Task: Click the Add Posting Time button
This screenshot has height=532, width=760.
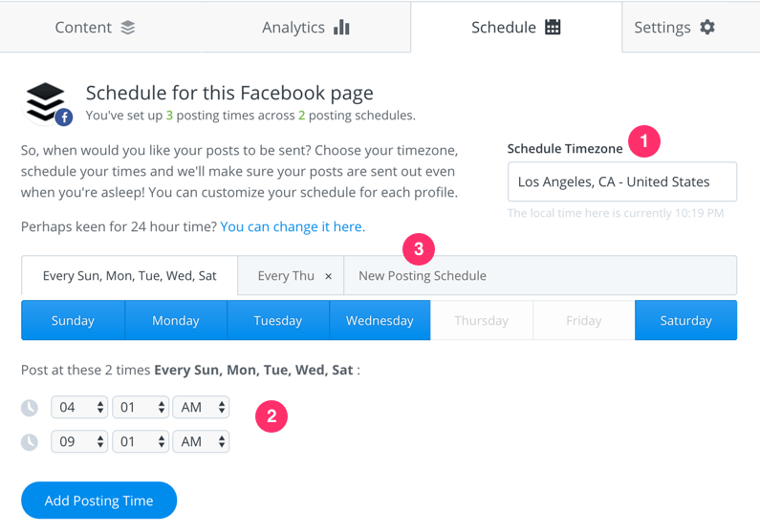Action: 98,500
